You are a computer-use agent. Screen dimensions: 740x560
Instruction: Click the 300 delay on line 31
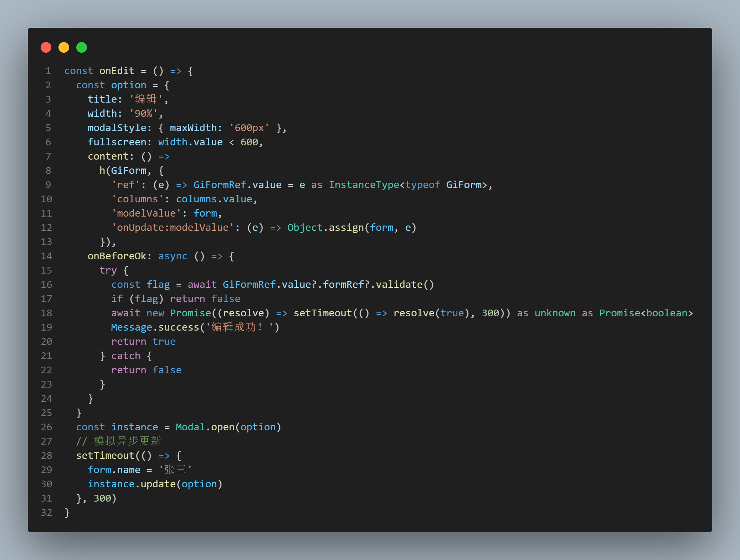click(x=102, y=498)
